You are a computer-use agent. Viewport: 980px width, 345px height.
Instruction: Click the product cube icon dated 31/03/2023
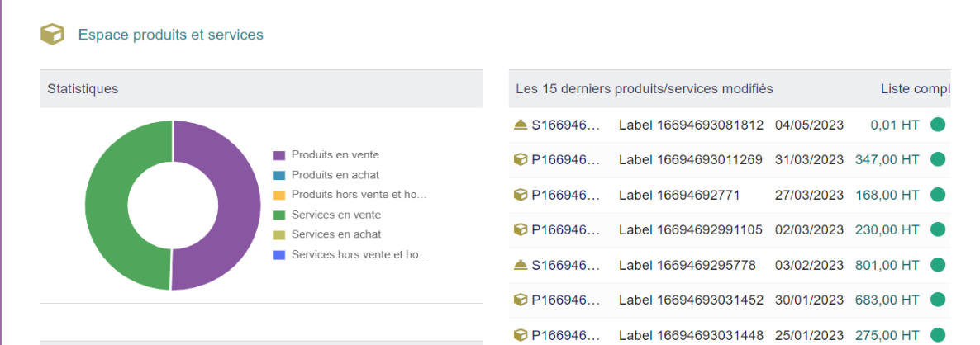pos(520,160)
